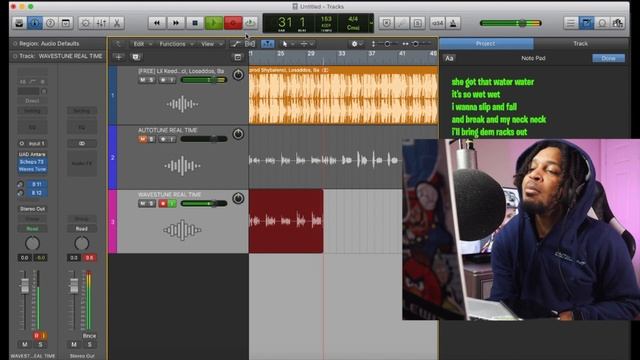Solo the first [FREE] beat track
The image size is (640, 360).
[151, 80]
